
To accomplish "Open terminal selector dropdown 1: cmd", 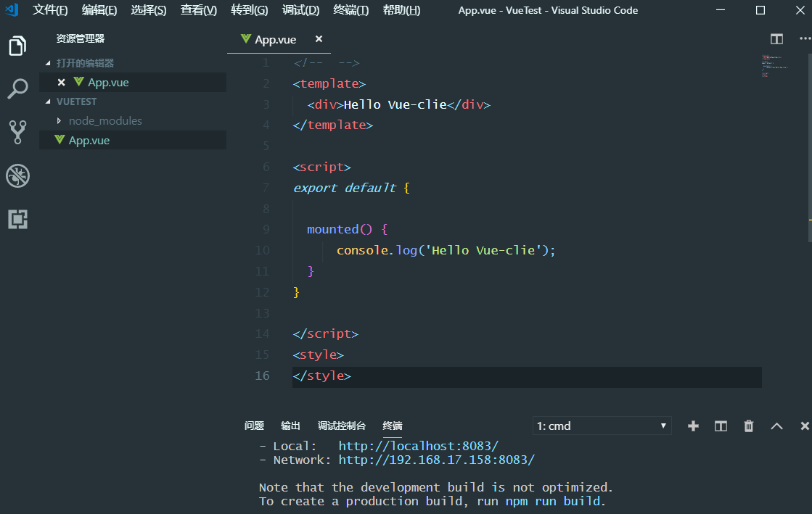I will pos(602,426).
